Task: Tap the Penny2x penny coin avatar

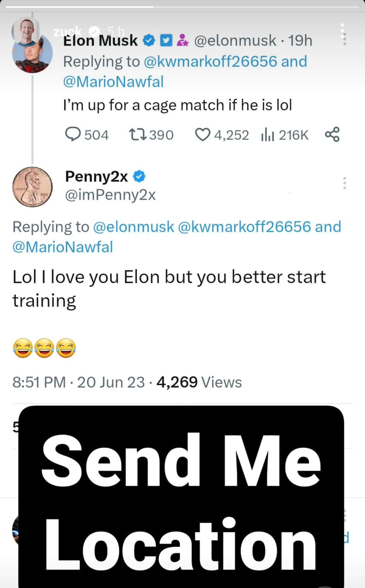Action: pos(32,187)
